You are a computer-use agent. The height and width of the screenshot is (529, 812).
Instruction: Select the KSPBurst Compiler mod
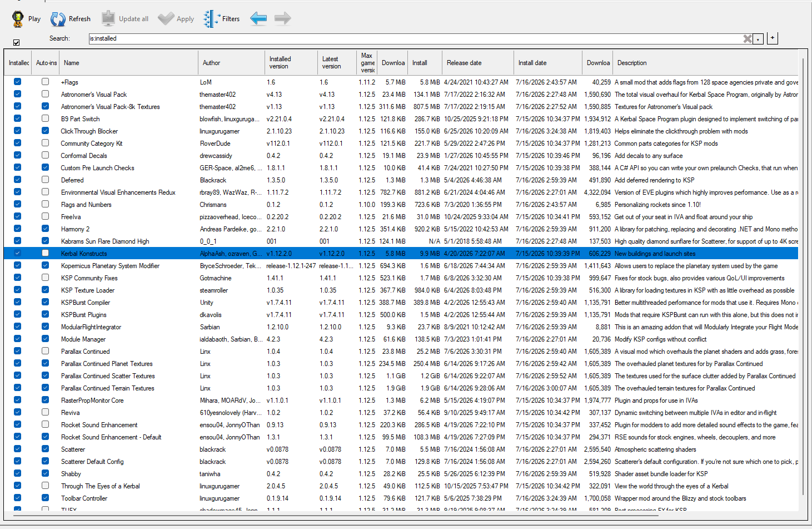[86, 303]
